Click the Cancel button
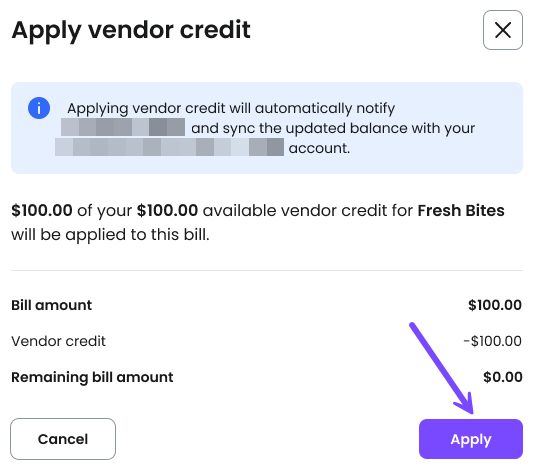Image resolution: width=538 pixels, height=472 pixels. click(63, 439)
